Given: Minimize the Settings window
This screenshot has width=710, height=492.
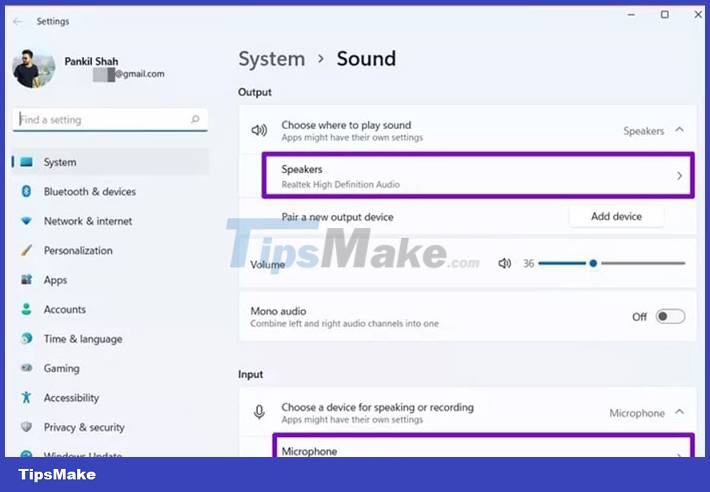Looking at the screenshot, I should 631,14.
